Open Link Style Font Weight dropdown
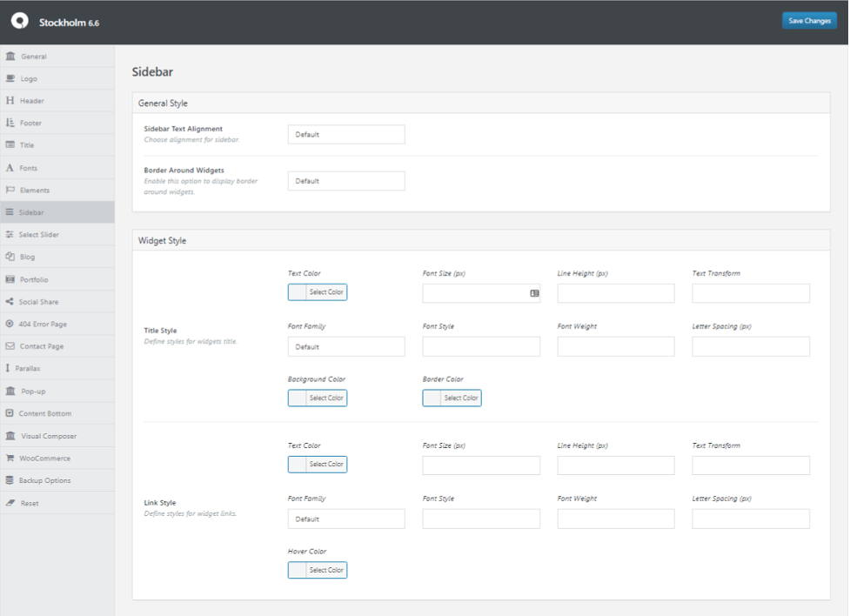The height and width of the screenshot is (616, 850). [616, 519]
